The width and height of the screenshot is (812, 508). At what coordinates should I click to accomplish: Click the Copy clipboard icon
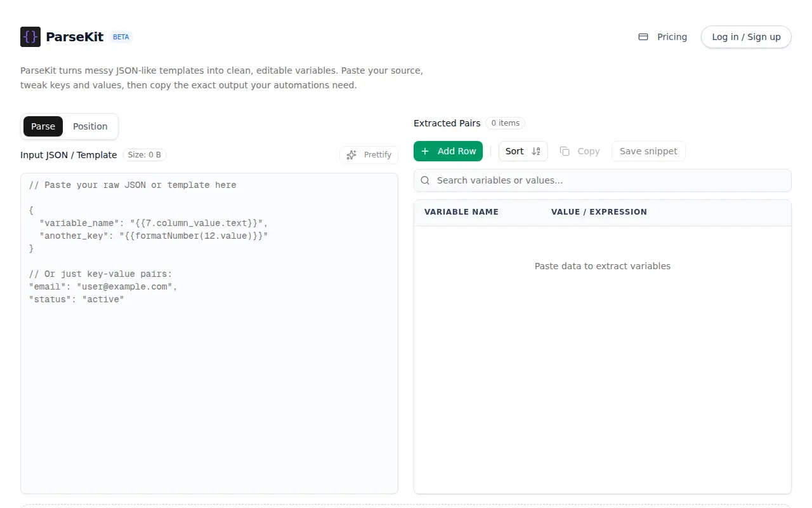[x=565, y=151]
